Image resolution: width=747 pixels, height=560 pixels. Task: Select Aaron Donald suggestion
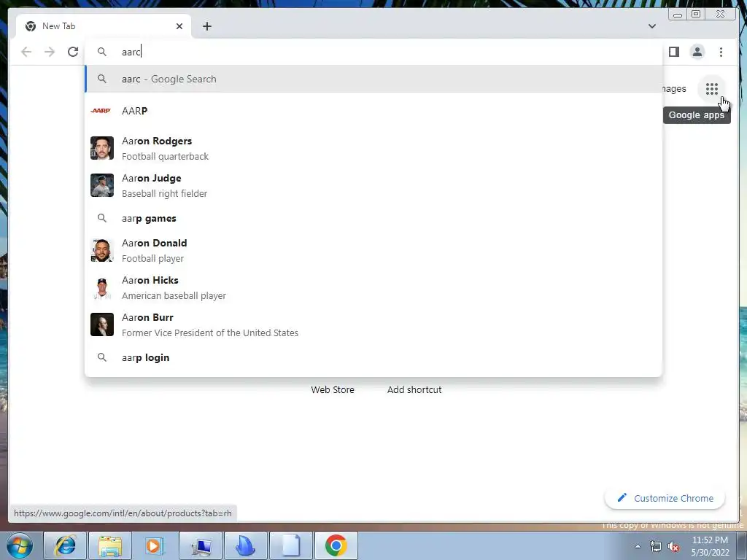point(373,250)
